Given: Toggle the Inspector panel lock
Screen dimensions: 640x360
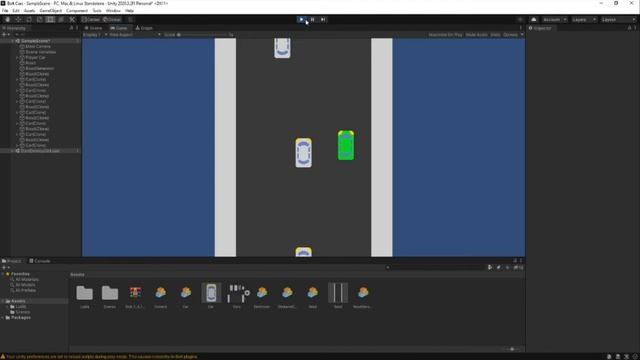Looking at the screenshot, I should [629, 28].
